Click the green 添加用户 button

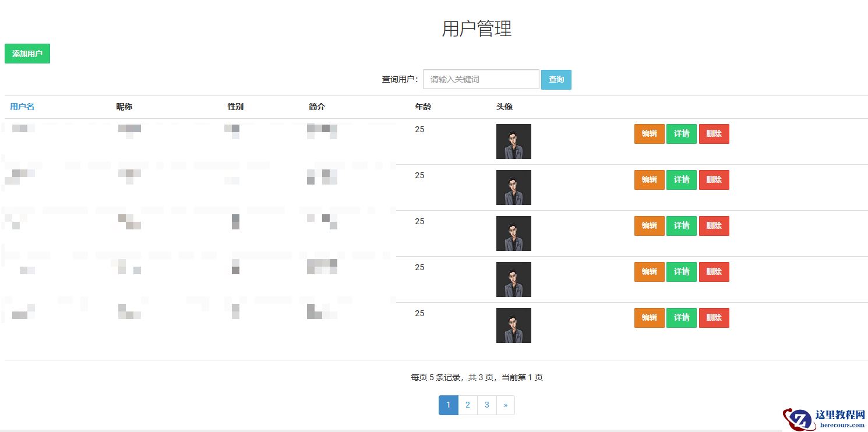click(x=27, y=54)
